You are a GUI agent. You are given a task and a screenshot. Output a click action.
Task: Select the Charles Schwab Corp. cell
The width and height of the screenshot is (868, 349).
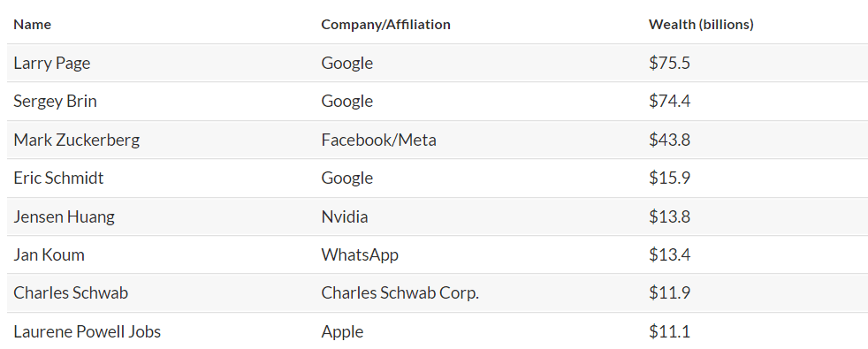tap(400, 292)
